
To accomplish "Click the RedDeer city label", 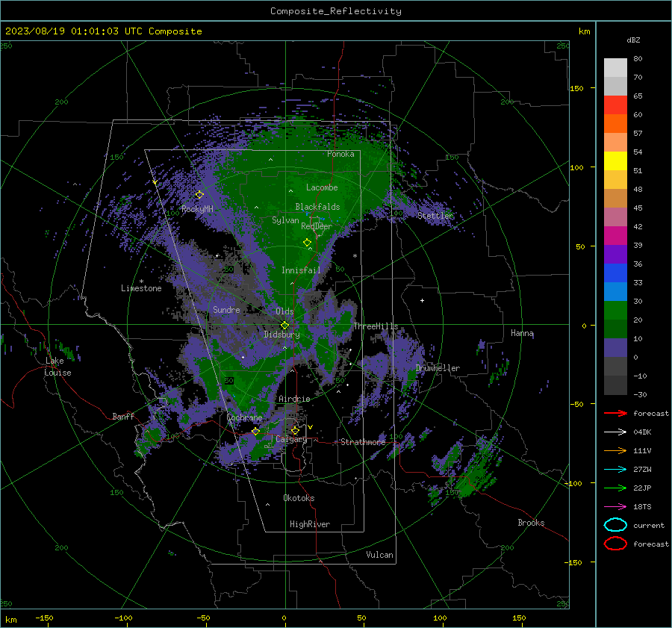I will click(317, 226).
